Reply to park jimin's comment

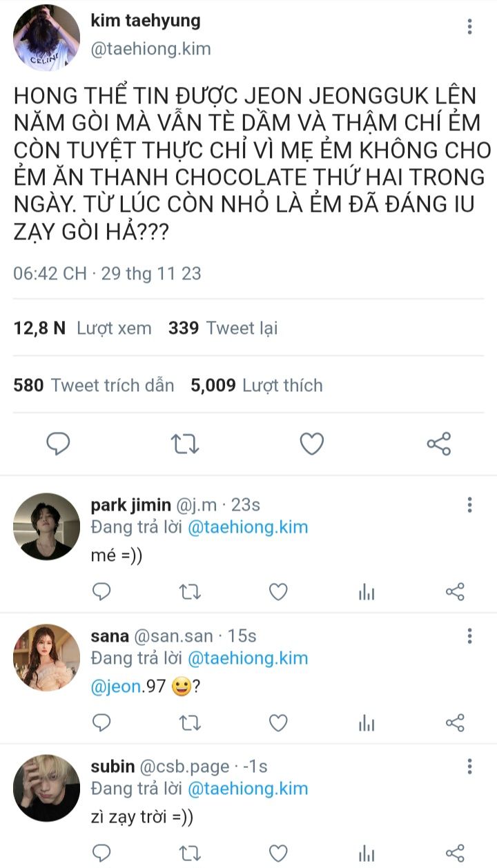tap(101, 591)
